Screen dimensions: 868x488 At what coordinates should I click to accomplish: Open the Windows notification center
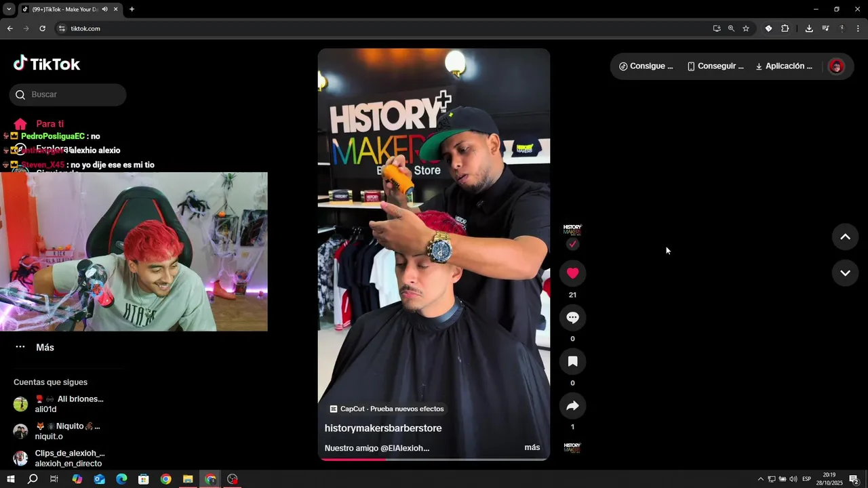pyautogui.click(x=854, y=479)
